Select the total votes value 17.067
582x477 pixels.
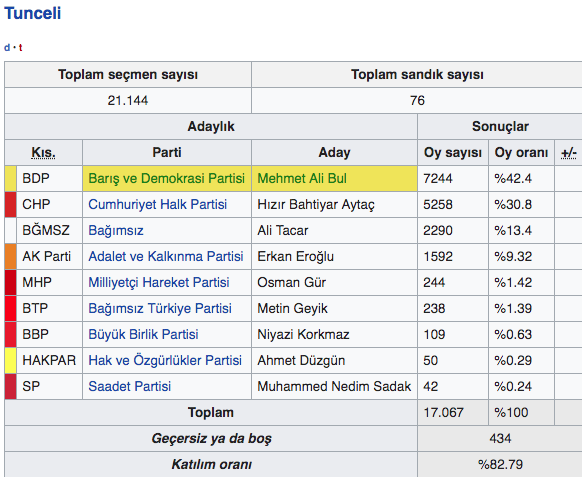point(444,412)
